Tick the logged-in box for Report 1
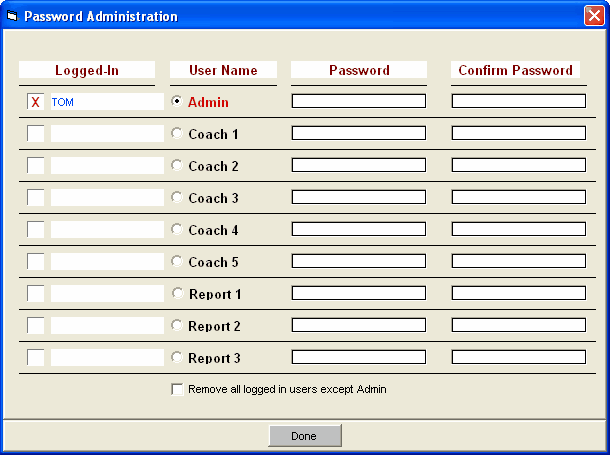Image resolution: width=610 pixels, height=455 pixels. pyautogui.click(x=35, y=293)
